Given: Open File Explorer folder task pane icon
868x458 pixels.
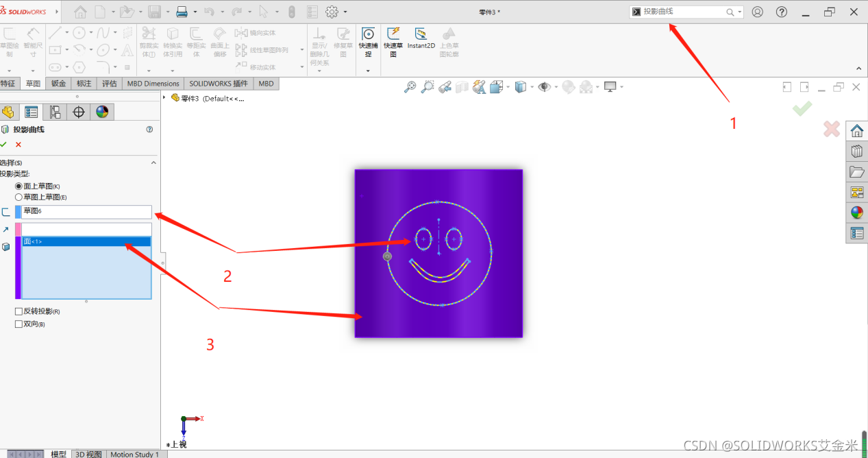Looking at the screenshot, I should pos(857,172).
